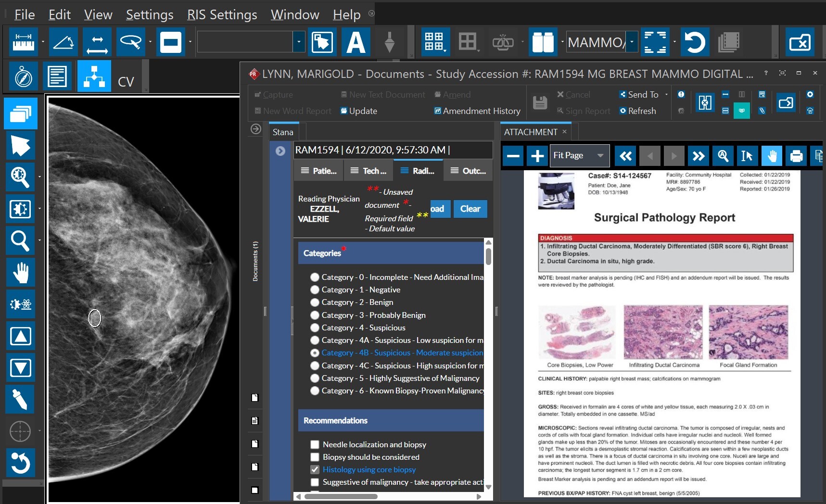Click the down triangle next image button
This screenshot has height=504, width=826.
point(20,368)
